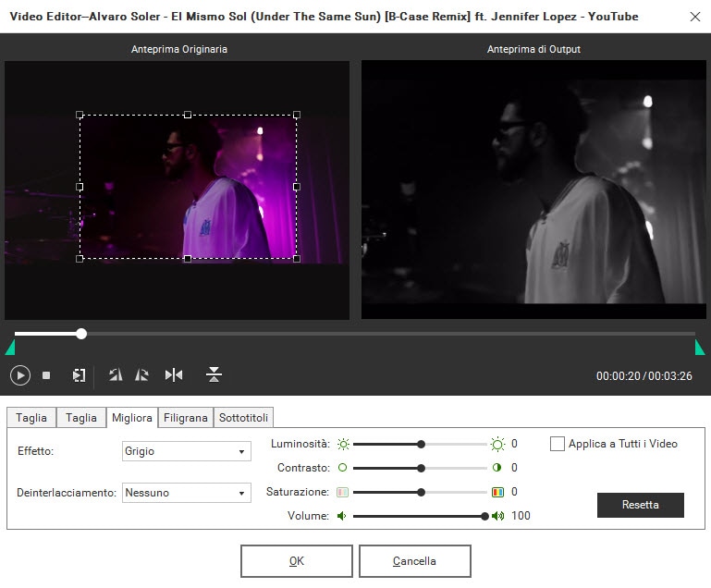Screen dimensions: 711x588
Task: Click the bottom-middle crop handle
Action: point(188,259)
